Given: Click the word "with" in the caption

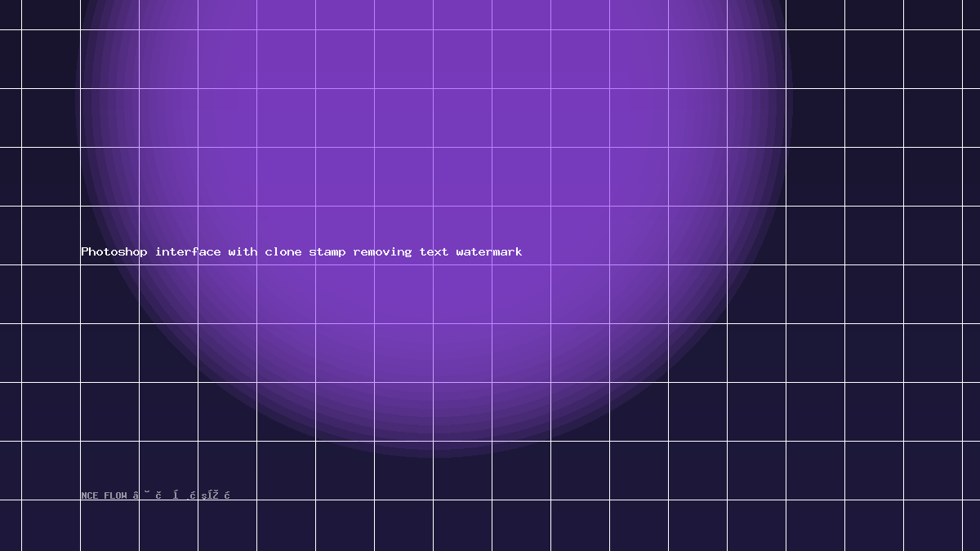Looking at the screenshot, I should [x=243, y=251].
